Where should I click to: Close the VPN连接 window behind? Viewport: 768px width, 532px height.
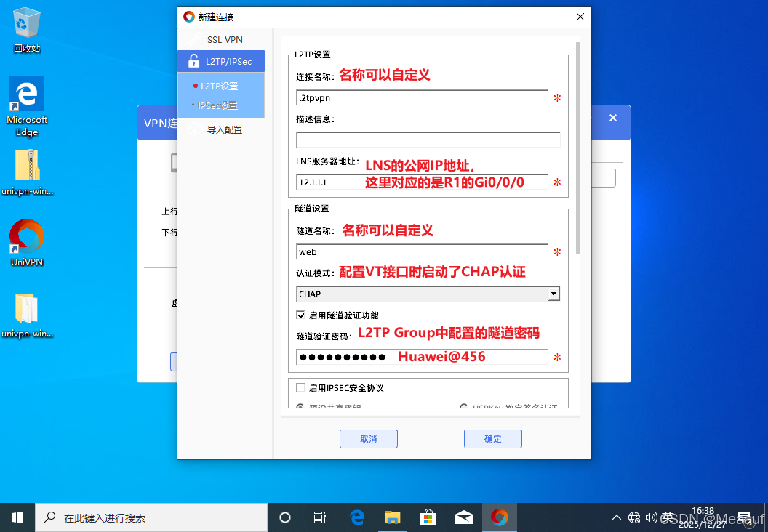click(x=613, y=118)
